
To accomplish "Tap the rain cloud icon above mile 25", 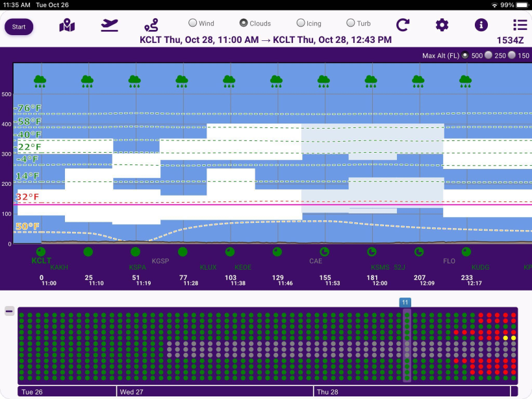I will click(x=87, y=81).
